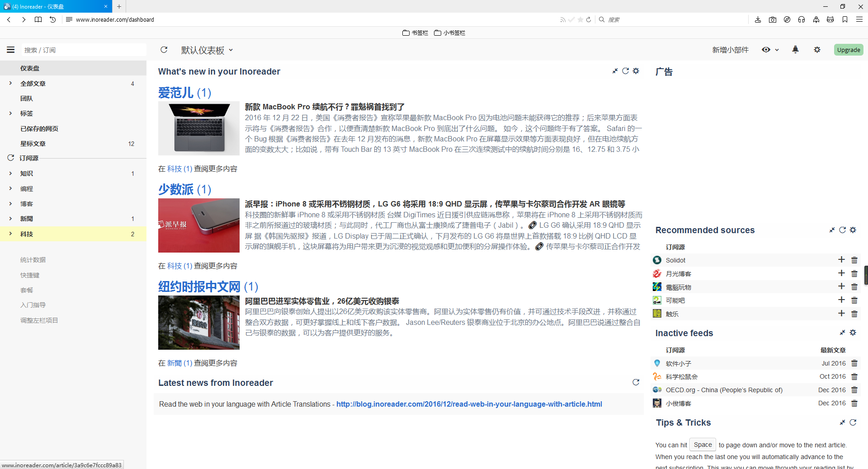The image size is (868, 469).
Task: Open 统计数据 in the sidebar
Action: [33, 260]
